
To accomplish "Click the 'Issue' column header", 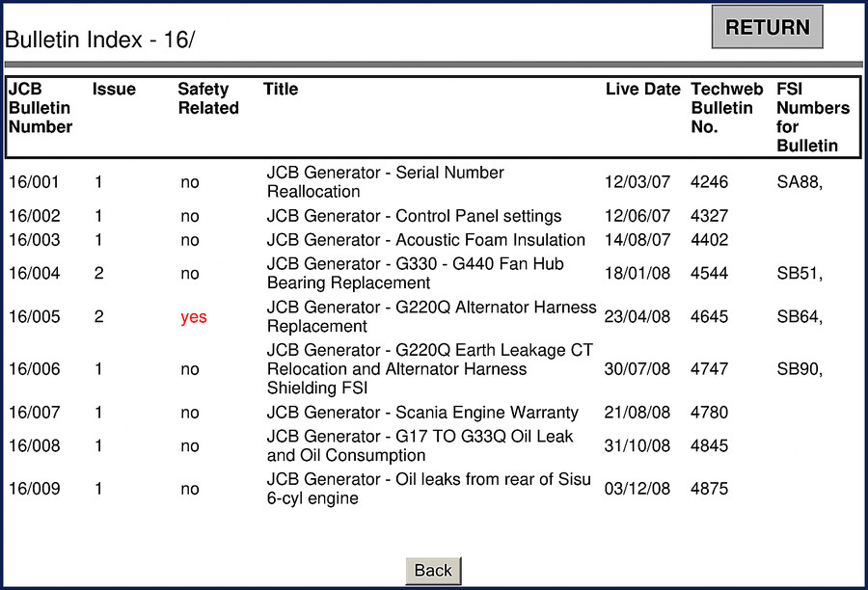I will click(x=114, y=89).
